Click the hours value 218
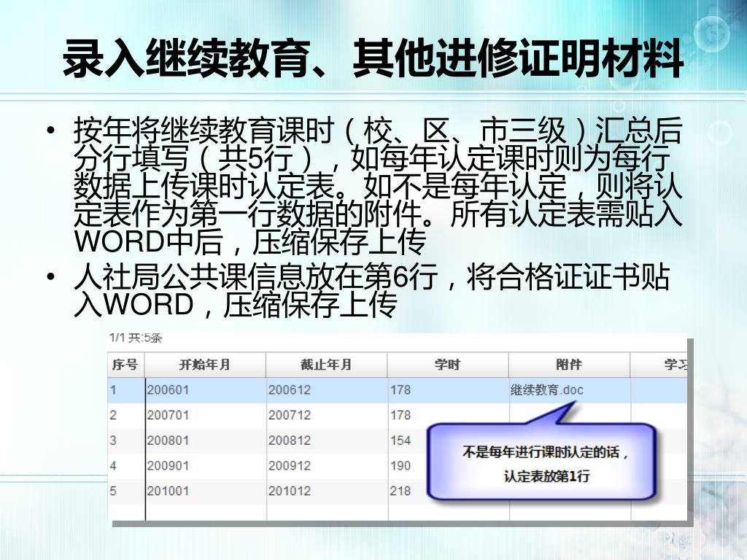The height and width of the screenshot is (560, 747). 400,491
